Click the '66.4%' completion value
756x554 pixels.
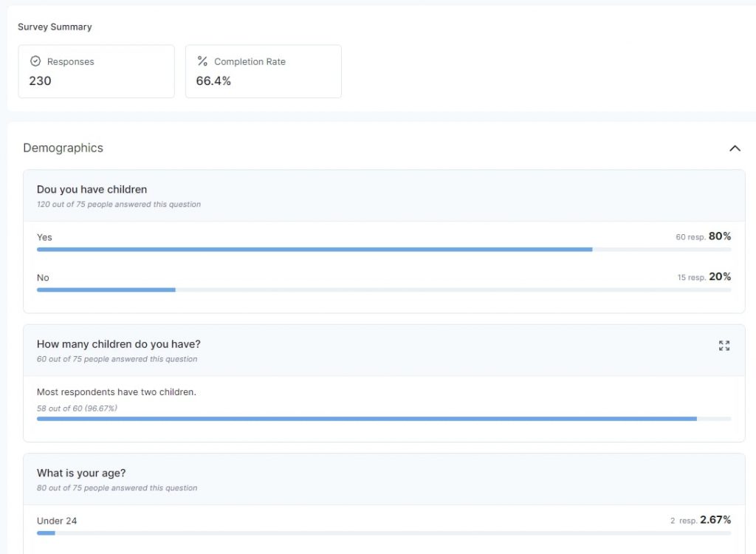tap(213, 81)
